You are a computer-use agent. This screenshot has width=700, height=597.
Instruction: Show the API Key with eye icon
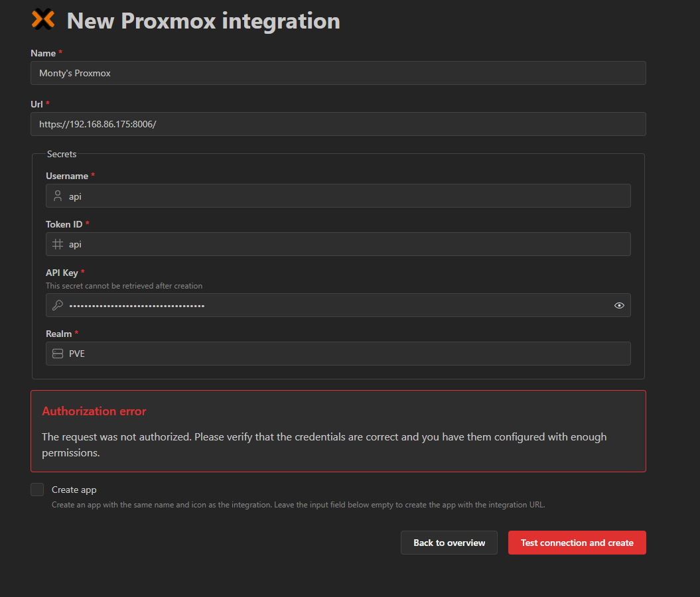[x=619, y=305]
